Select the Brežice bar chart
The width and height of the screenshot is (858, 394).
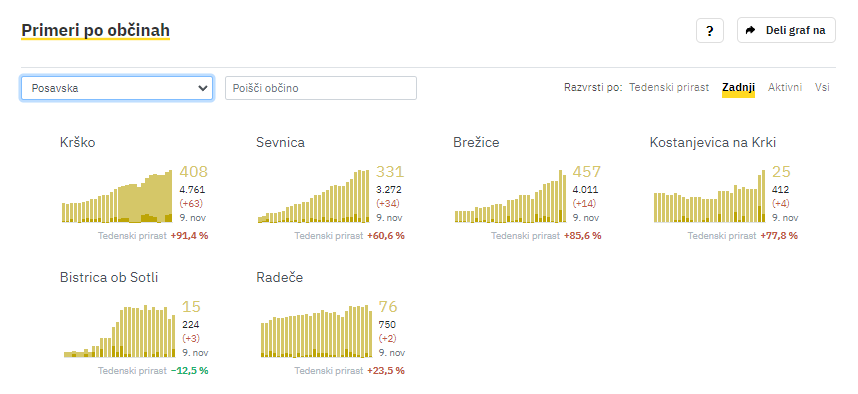[510, 196]
